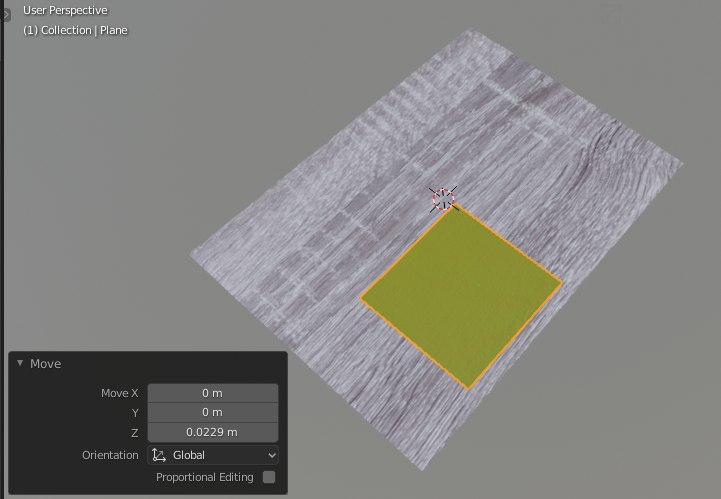Click the transform orientation axes icon
Image resolution: width=721 pixels, height=499 pixels.
click(159, 455)
